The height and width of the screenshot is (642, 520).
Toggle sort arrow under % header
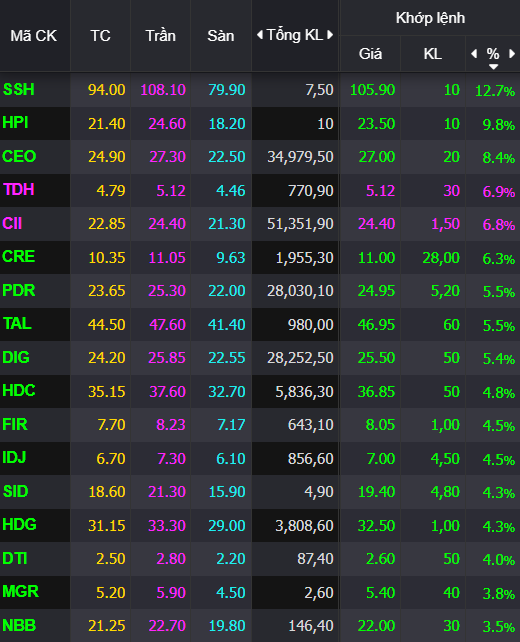pos(493,67)
